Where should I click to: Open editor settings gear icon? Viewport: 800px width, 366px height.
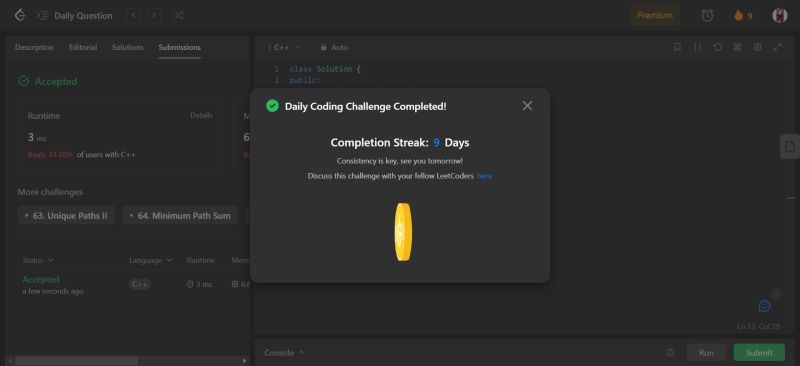757,47
